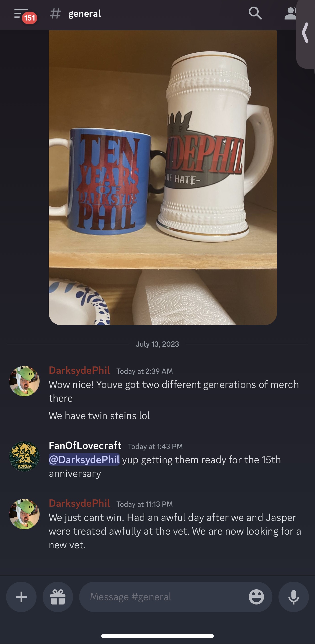
Task: Open the DarksydePhil username at 2:39 AM
Action: tap(79, 370)
